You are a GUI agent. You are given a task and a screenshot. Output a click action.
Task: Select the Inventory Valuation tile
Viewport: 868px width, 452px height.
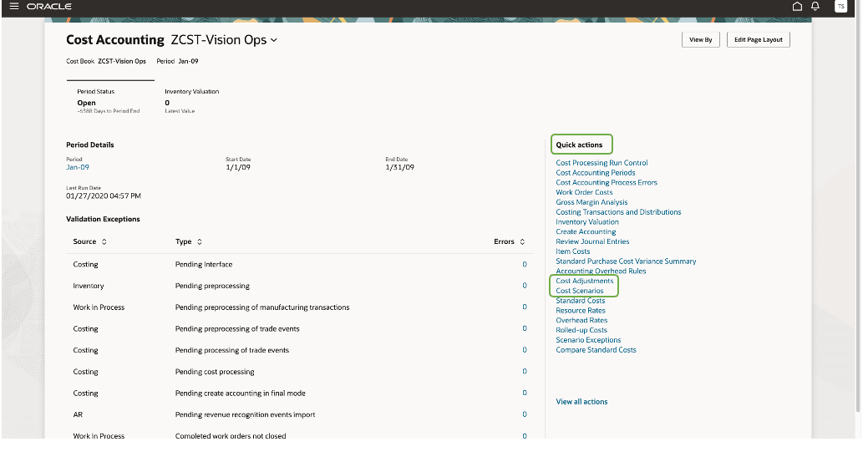(x=191, y=101)
